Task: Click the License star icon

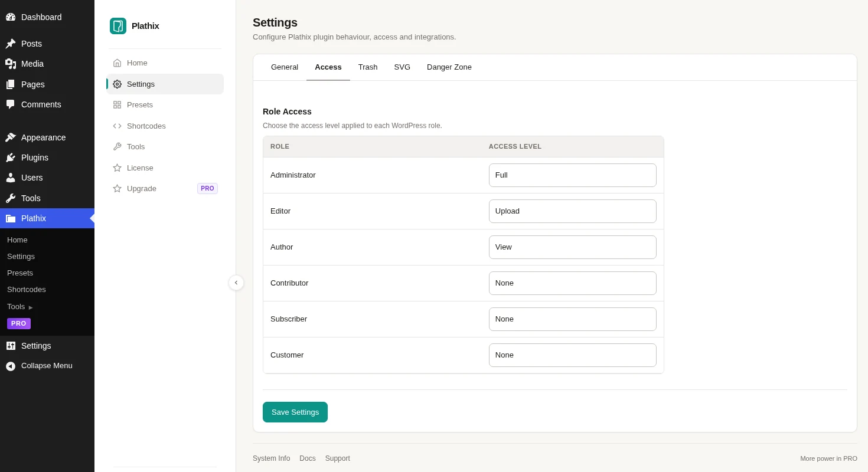Action: [117, 168]
